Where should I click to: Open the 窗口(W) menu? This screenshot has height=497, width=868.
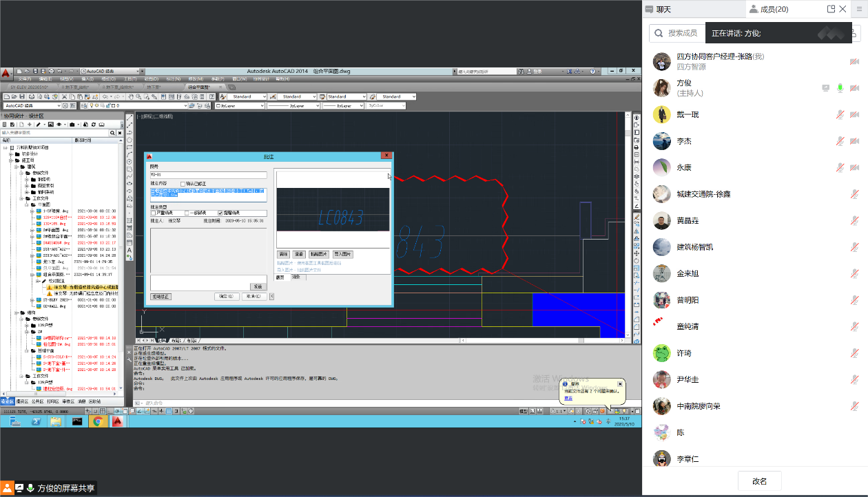(x=239, y=79)
